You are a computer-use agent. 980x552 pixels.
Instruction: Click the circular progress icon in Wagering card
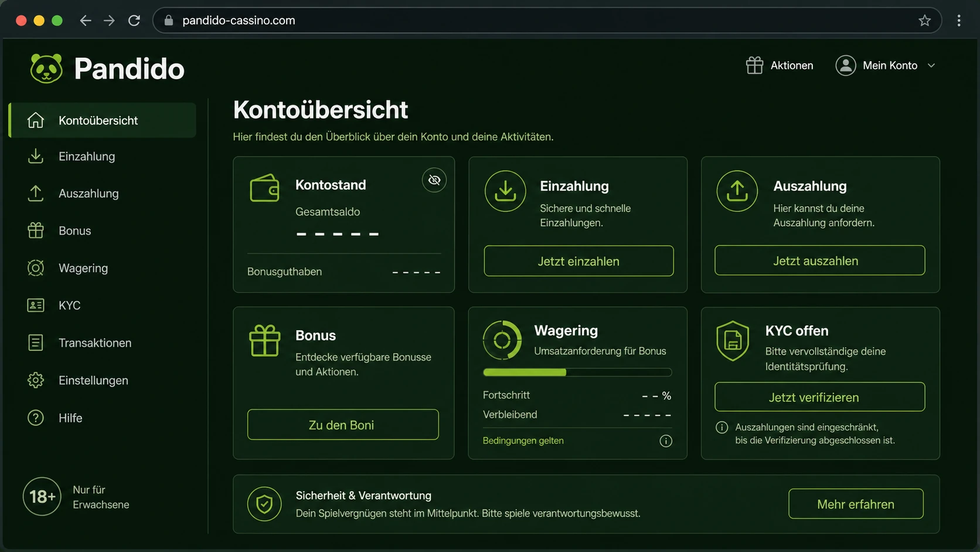pos(502,340)
